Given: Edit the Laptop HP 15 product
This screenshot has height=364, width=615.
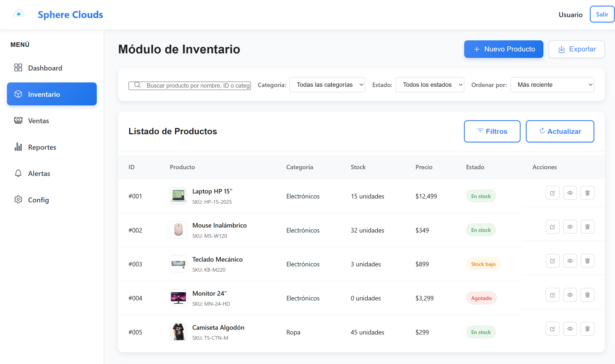Looking at the screenshot, I should 553,193.
